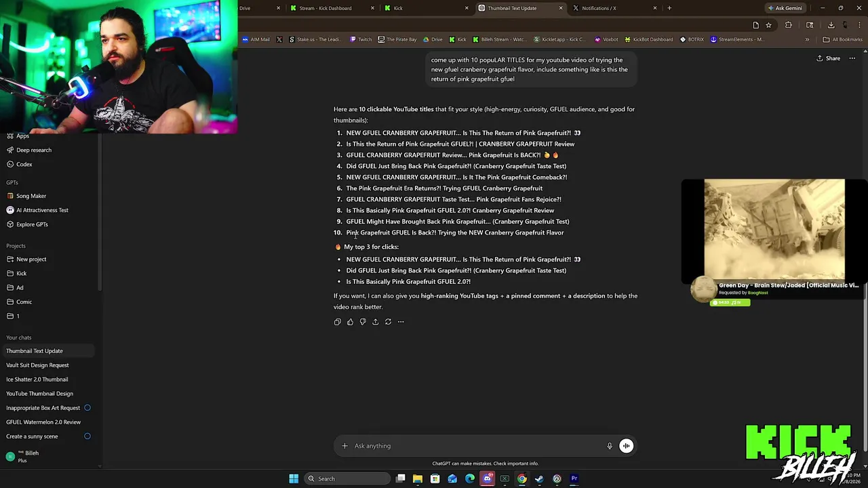Open Windows Start menu
The height and width of the screenshot is (488, 868).
[294, 479]
